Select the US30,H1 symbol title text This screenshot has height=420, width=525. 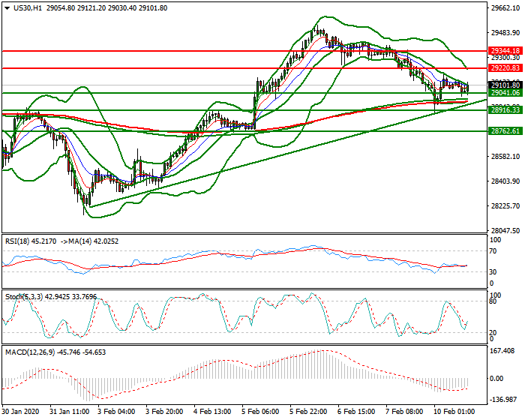[28, 8]
